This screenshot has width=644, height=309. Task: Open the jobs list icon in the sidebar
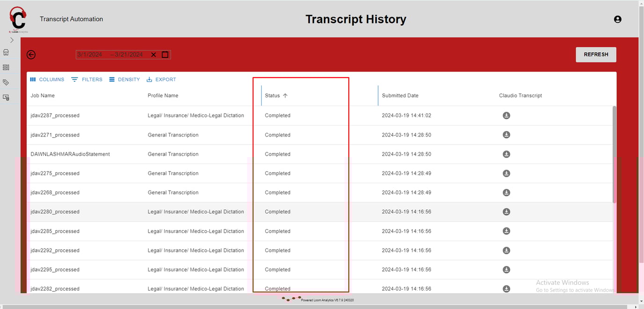pos(6,67)
